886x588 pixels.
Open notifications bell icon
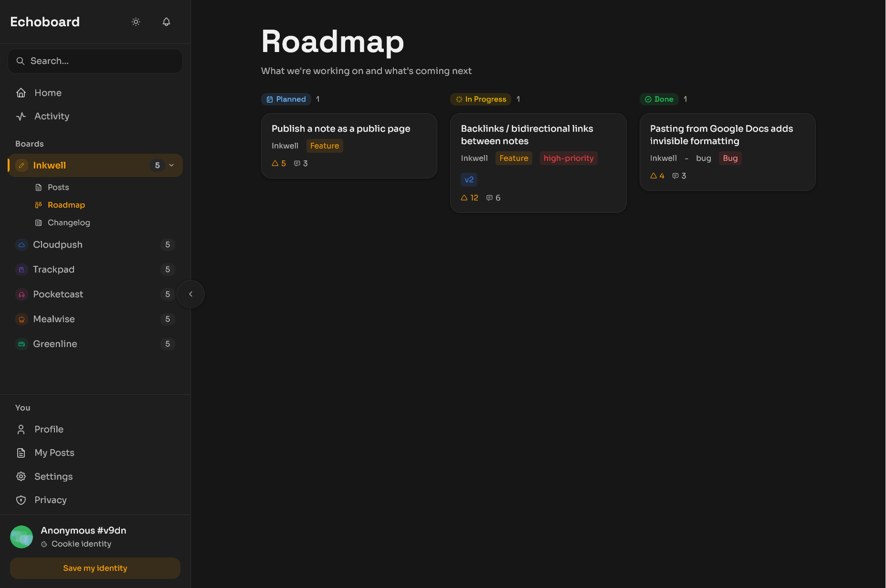(166, 22)
